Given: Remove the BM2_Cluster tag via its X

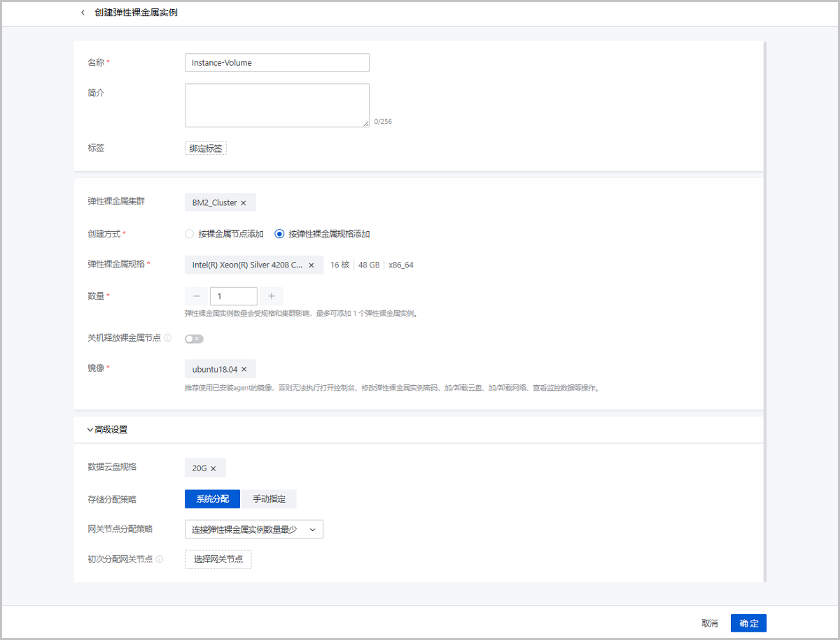Looking at the screenshot, I should 244,203.
